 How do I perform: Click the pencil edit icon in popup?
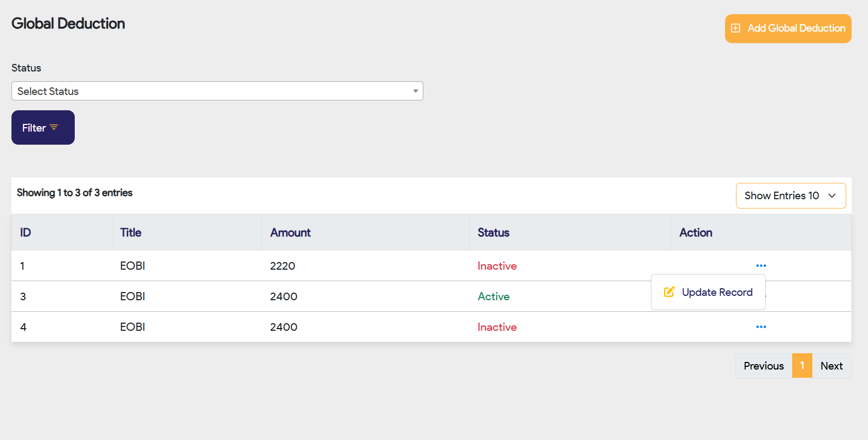tap(669, 292)
